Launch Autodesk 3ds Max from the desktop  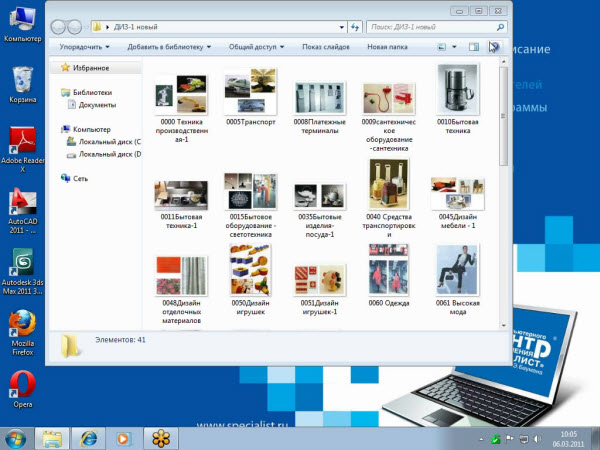(22, 265)
